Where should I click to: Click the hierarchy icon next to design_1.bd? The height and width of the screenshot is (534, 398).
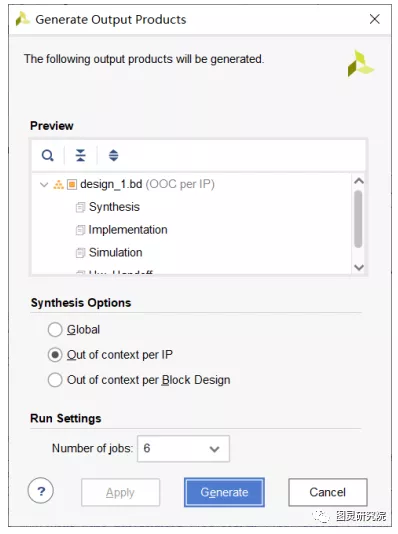tap(59, 185)
